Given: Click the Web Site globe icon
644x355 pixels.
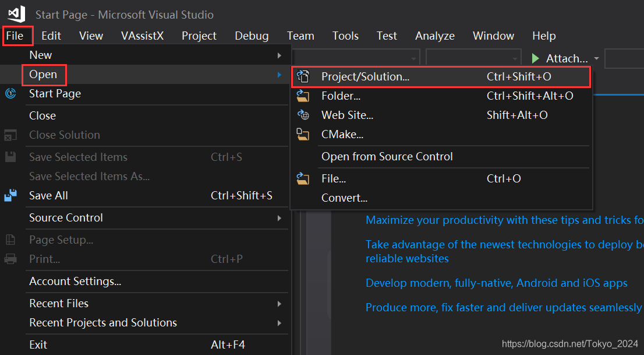Looking at the screenshot, I should pyautogui.click(x=303, y=115).
